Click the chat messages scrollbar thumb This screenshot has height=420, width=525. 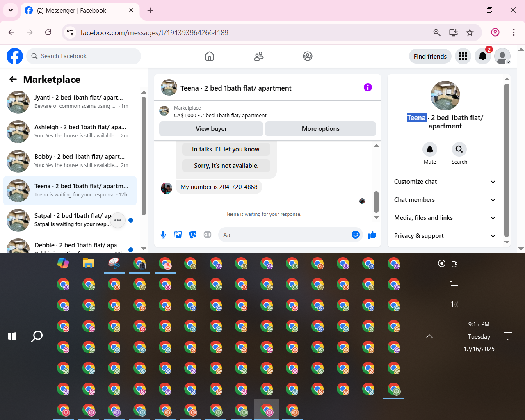pos(376,201)
